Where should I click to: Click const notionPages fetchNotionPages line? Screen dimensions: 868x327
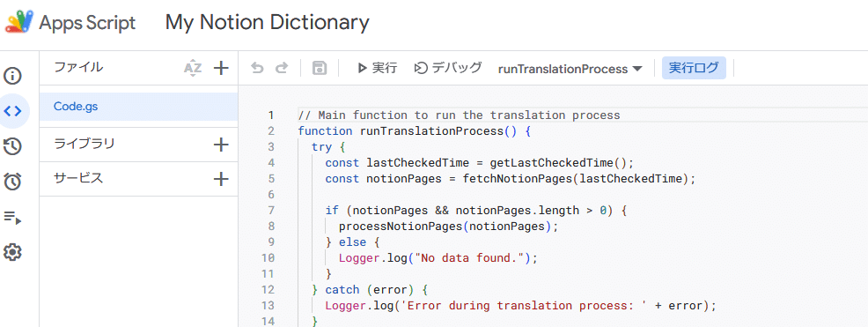pos(510,179)
